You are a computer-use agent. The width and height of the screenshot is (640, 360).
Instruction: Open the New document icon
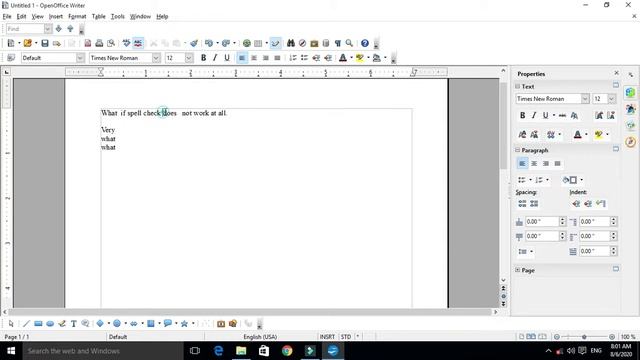coord(11,43)
